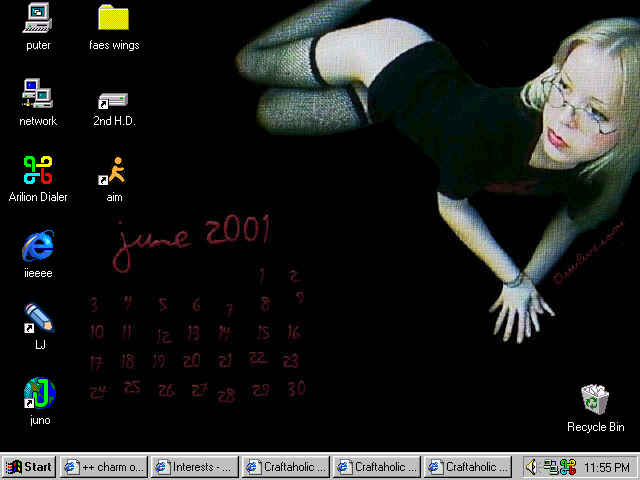The width and height of the screenshot is (640, 480).
Task: Launch the 'aim' messenger shortcut
Action: pyautogui.click(x=114, y=171)
